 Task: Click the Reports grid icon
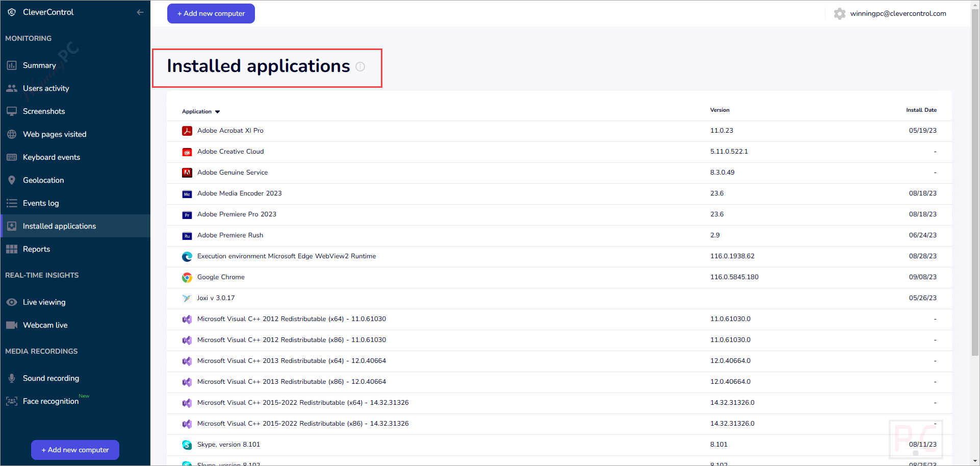pos(12,249)
